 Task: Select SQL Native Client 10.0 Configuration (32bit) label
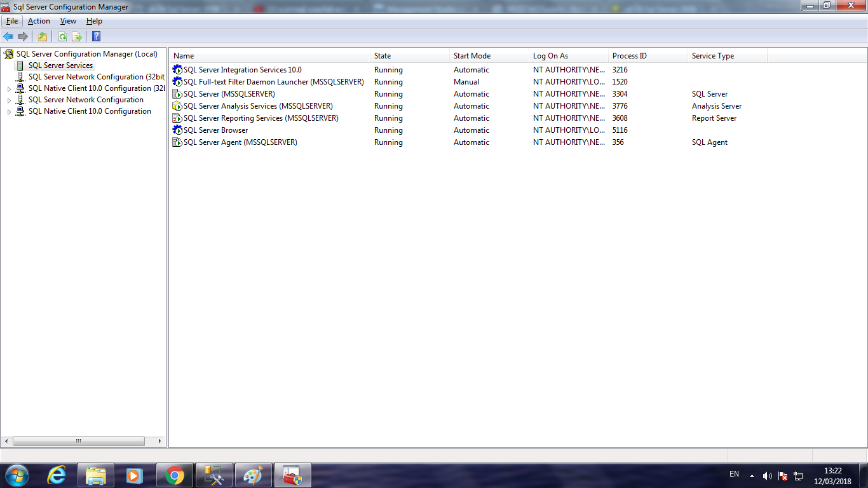click(x=97, y=88)
